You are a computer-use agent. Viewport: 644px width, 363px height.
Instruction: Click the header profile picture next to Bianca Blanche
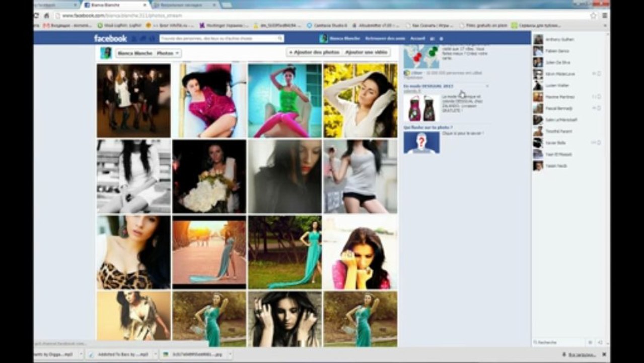tap(323, 38)
